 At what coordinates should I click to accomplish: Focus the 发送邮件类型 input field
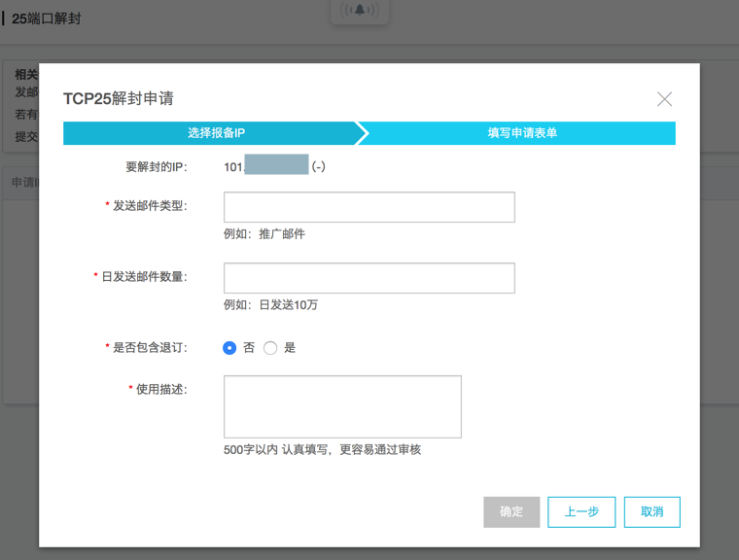[369, 207]
